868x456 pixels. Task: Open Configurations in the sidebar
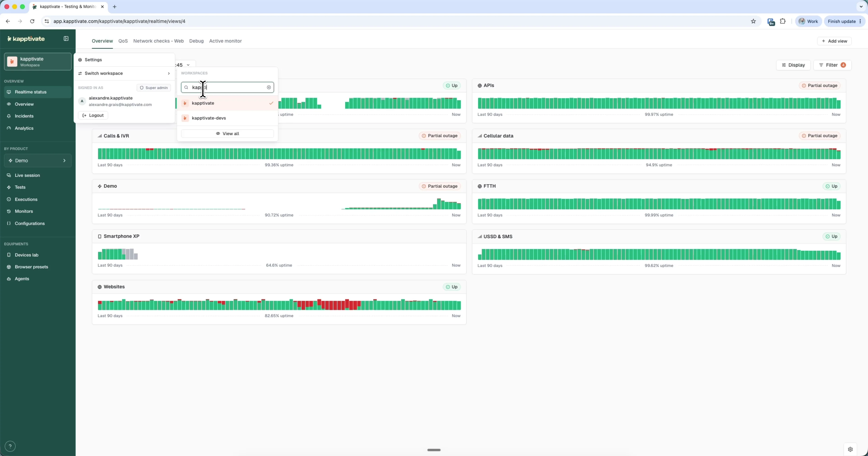[x=38, y=224]
